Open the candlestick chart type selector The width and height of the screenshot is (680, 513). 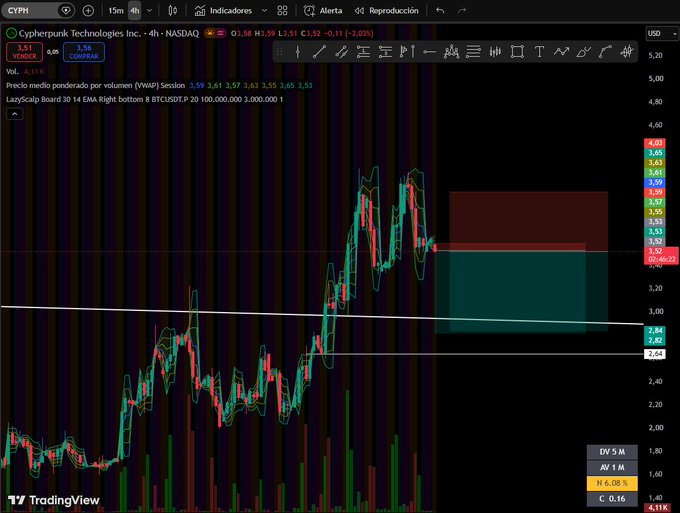(173, 10)
